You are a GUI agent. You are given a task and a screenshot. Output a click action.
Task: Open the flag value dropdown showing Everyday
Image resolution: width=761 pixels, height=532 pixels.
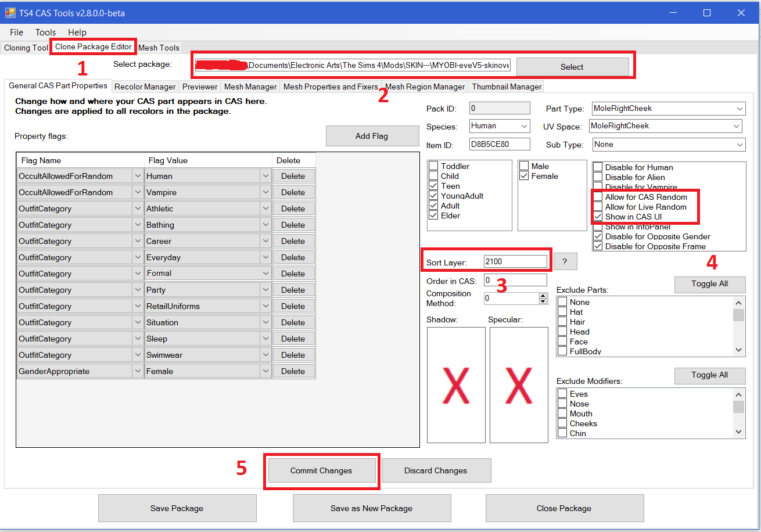(265, 257)
